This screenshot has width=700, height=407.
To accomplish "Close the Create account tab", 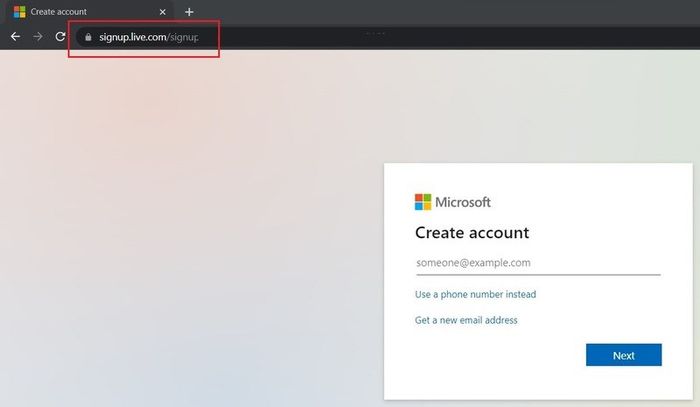I will (162, 12).
